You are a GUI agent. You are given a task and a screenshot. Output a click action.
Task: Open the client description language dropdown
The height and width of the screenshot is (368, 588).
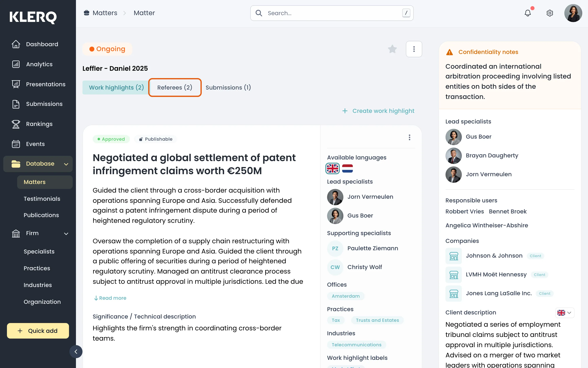click(565, 313)
